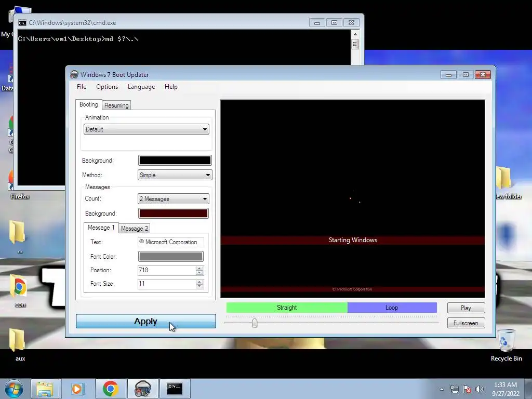Screen dimensions: 532x399
Task: Open the Windows Start button
Action: 14,389
